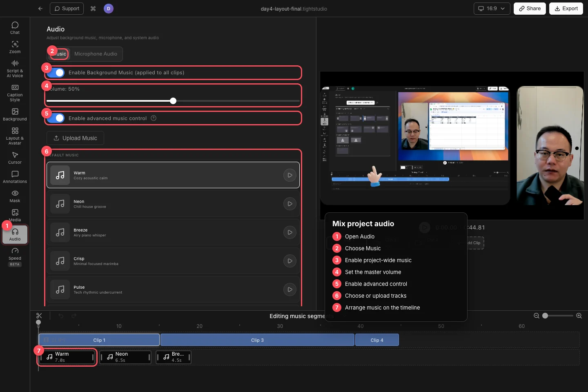The width and height of the screenshot is (588, 392).
Task: Toggle Enable advanced music control switch
Action: pos(56,118)
